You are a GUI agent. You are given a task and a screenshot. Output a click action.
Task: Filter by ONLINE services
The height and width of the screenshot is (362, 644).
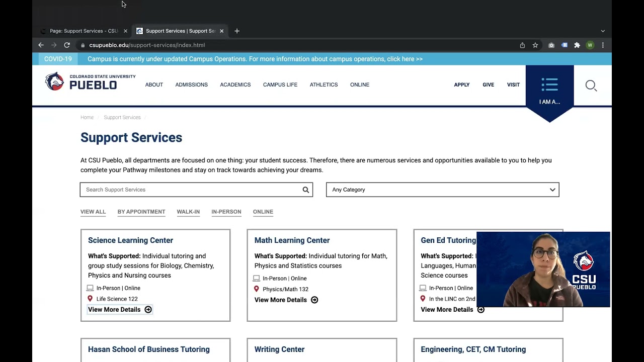tap(263, 212)
